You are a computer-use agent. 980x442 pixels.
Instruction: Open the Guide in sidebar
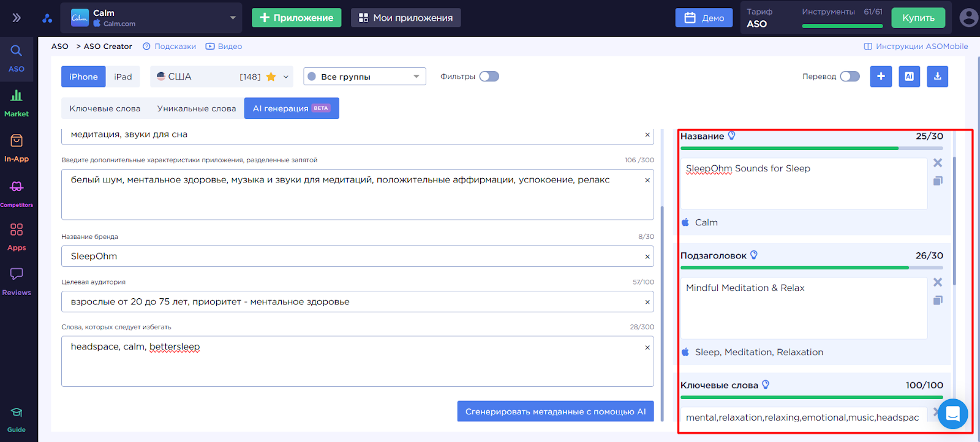click(x=17, y=420)
